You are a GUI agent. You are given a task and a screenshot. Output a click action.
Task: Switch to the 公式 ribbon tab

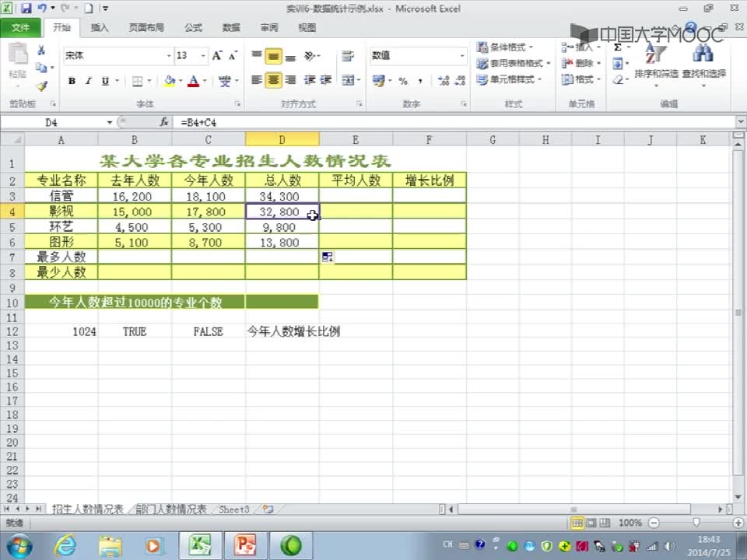(193, 28)
